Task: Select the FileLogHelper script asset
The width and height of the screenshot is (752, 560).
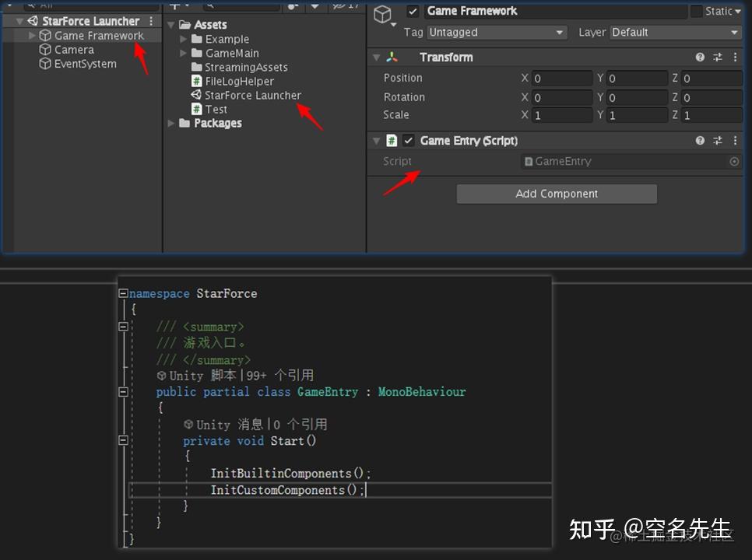Action: coord(234,81)
